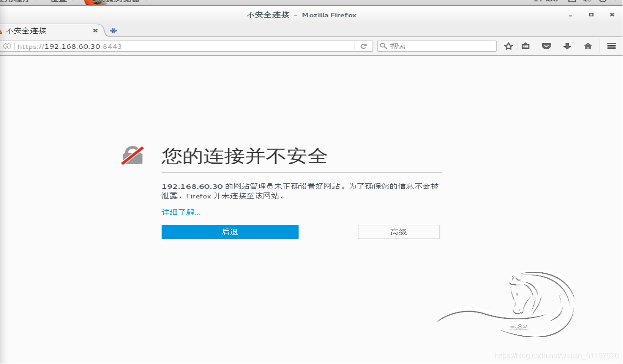Close the Firefox window
Image resolution: width=623 pixels, height=364 pixels.
(x=612, y=15)
